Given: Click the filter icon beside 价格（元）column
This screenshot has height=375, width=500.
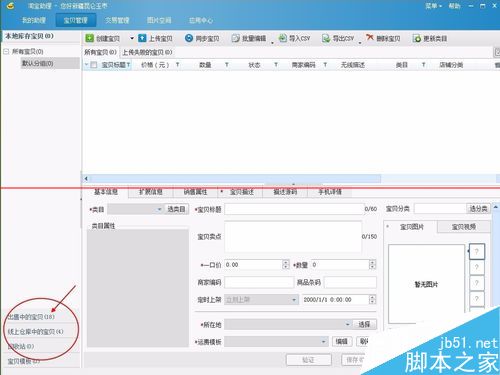Looking at the screenshot, I should [178, 65].
